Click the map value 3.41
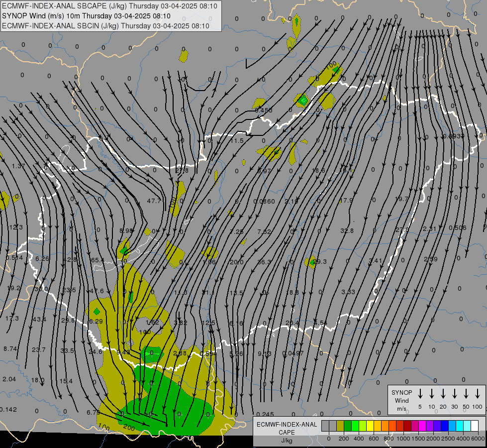The image size is (487, 448). [x=375, y=260]
